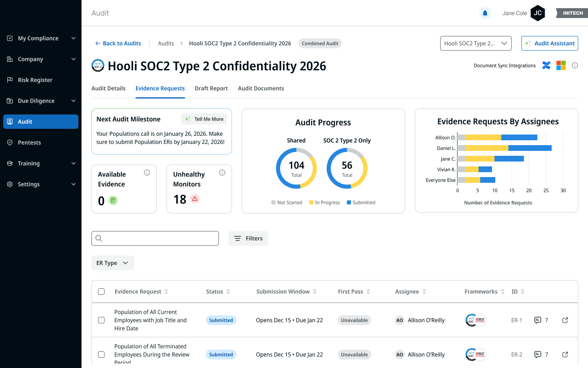Show info about Document Sync Integrations
Screen dimensions: 588x368
(x=575, y=65)
